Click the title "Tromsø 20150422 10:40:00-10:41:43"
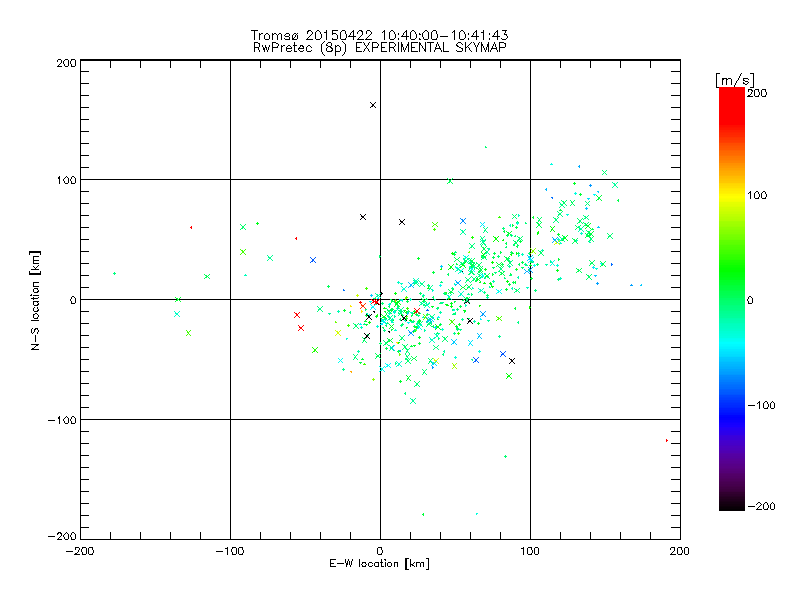 [380, 35]
